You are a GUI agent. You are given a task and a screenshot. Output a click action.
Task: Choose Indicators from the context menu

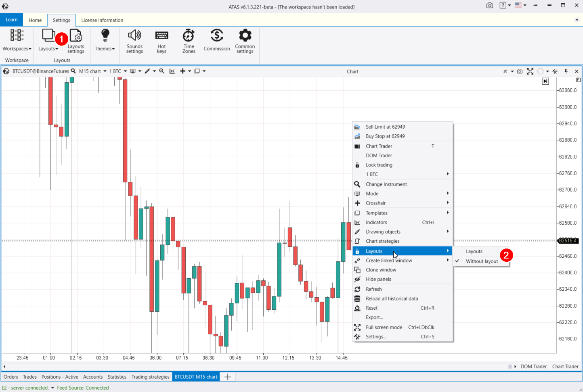(x=376, y=222)
